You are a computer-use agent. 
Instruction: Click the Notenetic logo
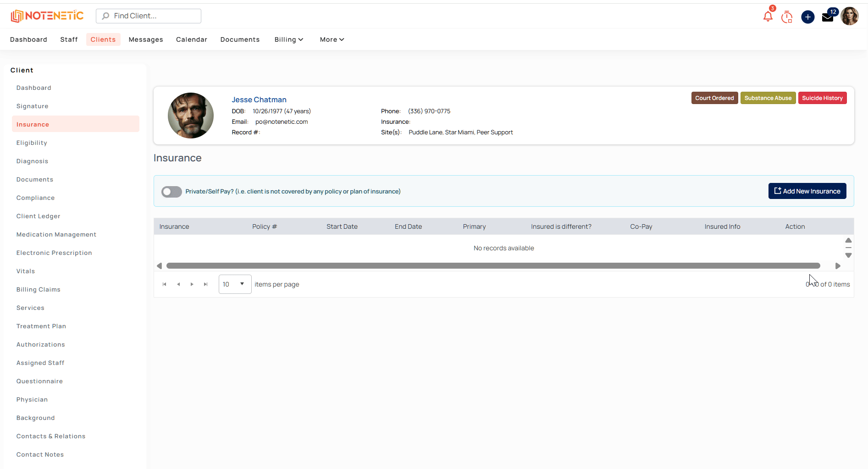click(47, 16)
